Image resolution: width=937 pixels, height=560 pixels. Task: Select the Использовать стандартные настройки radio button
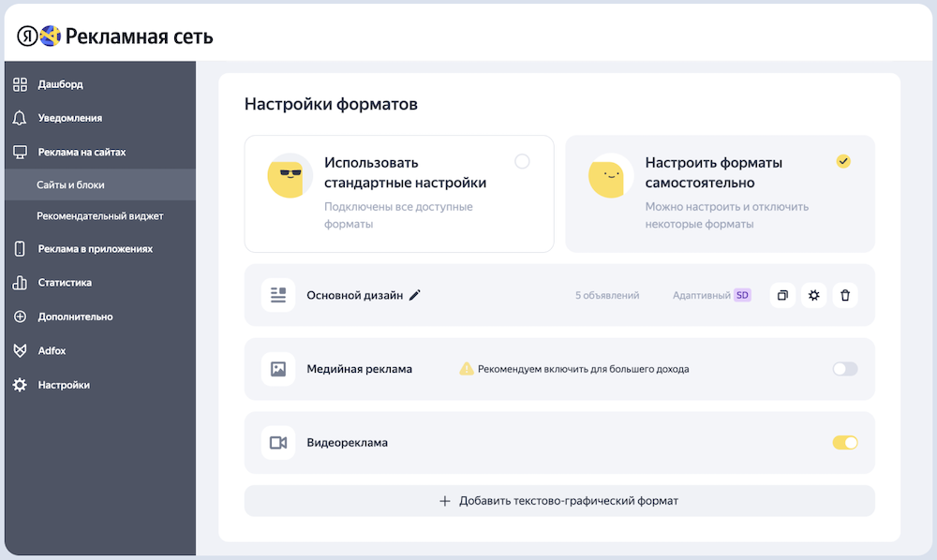click(x=522, y=161)
